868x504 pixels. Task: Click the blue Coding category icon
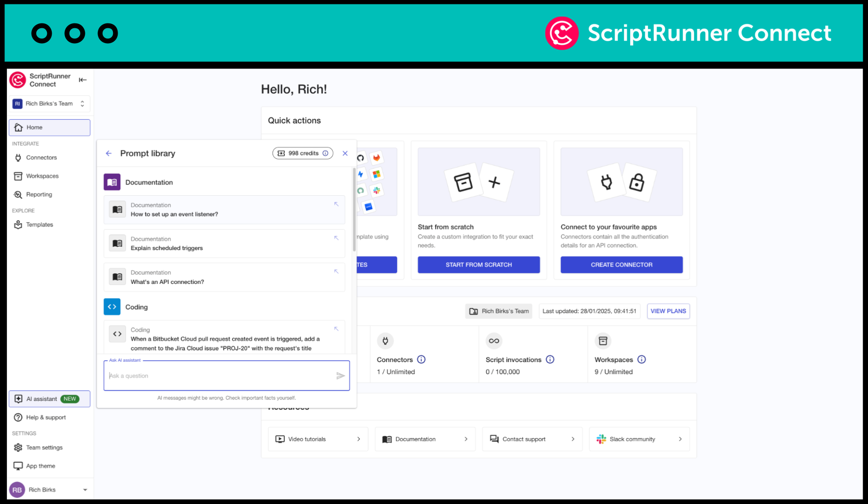pos(112,307)
